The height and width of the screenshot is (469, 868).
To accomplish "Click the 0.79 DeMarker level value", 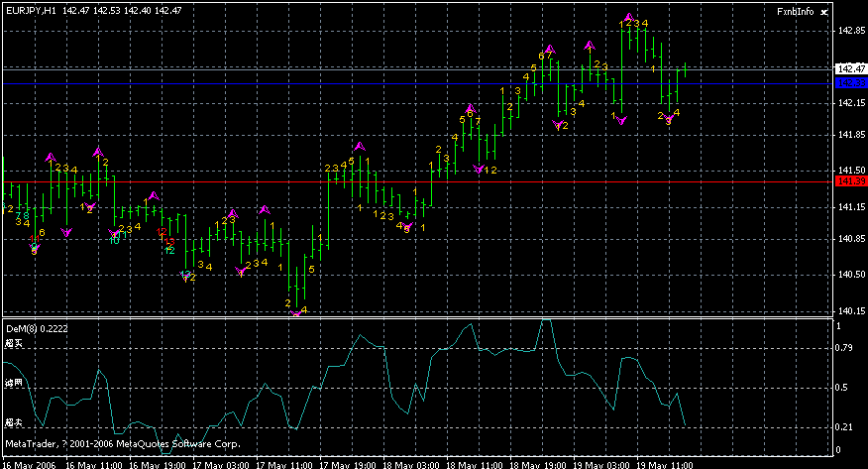I will click(843, 348).
